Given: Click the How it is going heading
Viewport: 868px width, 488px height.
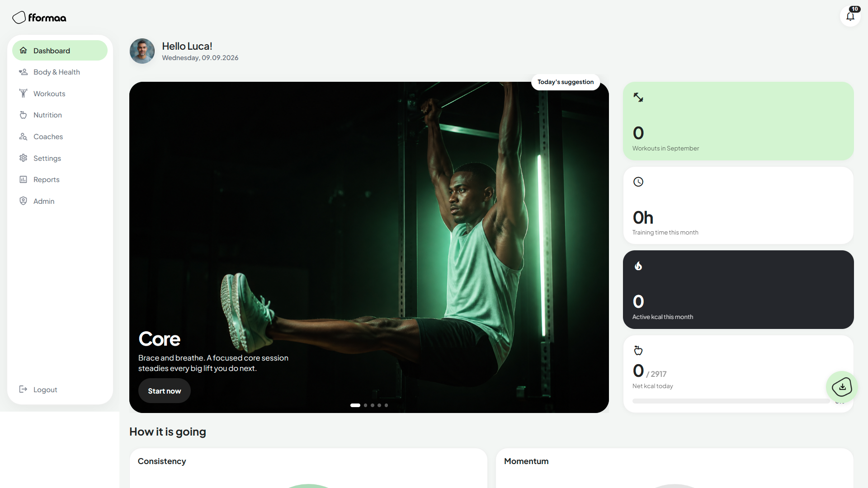Looking at the screenshot, I should tap(168, 432).
